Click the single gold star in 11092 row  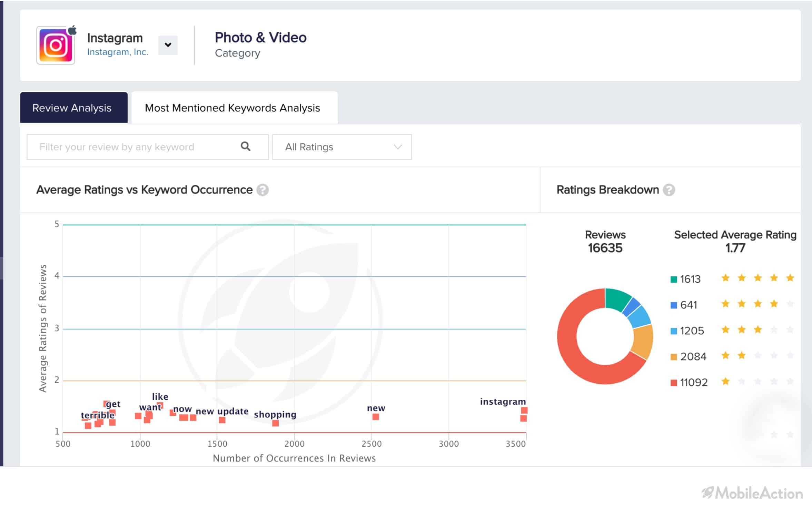point(725,381)
